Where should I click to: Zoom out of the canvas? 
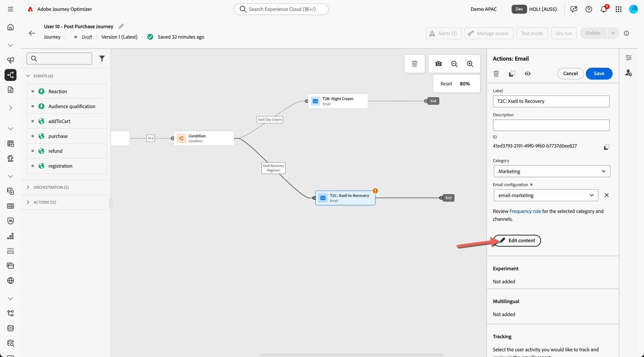(454, 64)
